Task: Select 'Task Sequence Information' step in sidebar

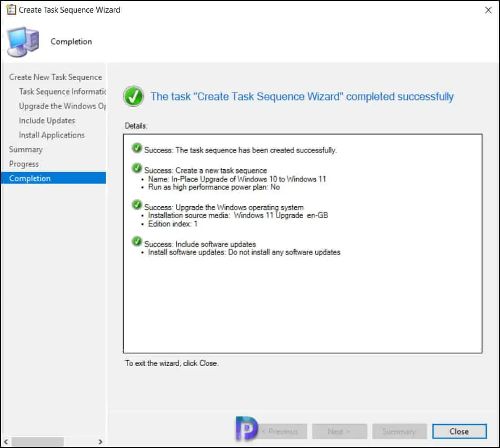Action: click(62, 92)
